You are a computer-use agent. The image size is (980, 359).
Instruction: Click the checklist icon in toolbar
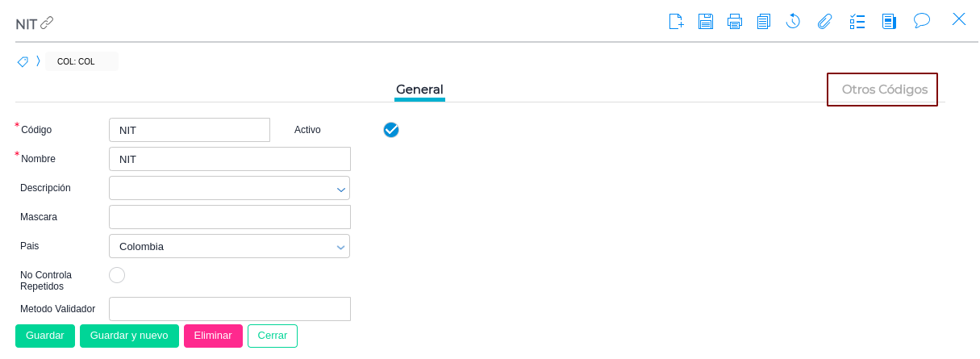pyautogui.click(x=857, y=21)
